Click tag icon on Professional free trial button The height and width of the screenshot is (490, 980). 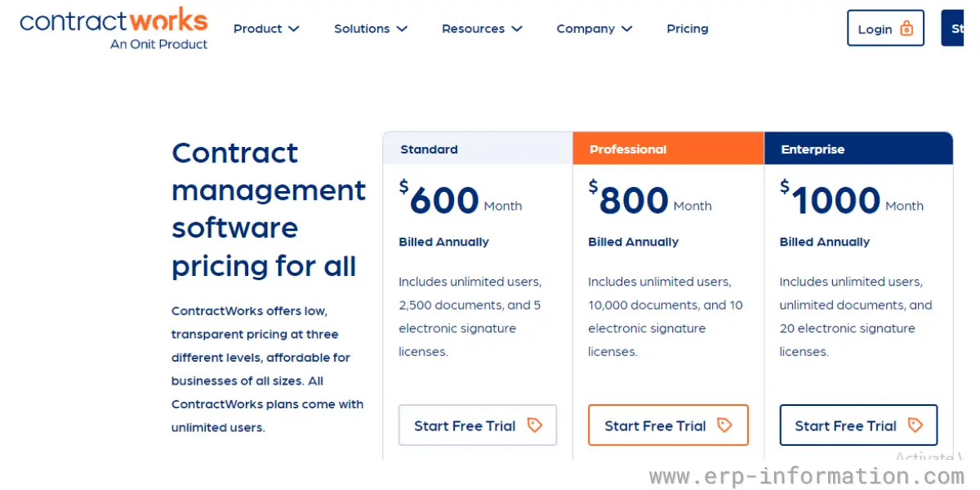tap(724, 425)
